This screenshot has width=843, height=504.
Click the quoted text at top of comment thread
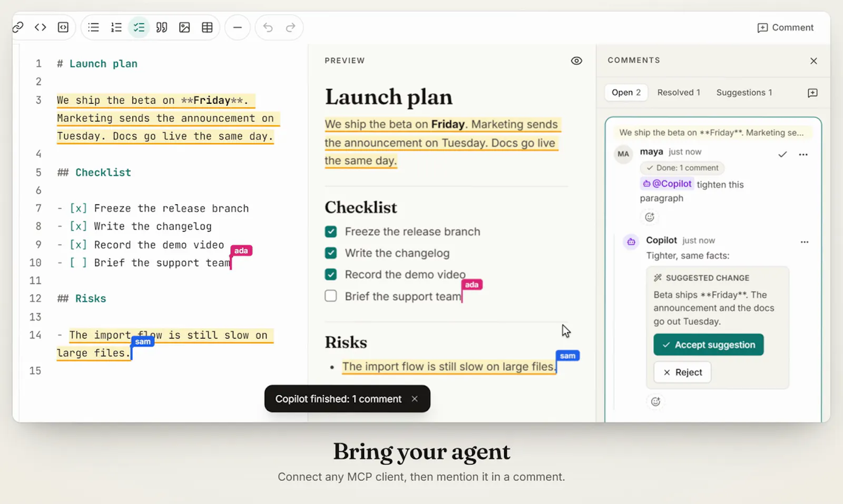click(x=711, y=133)
